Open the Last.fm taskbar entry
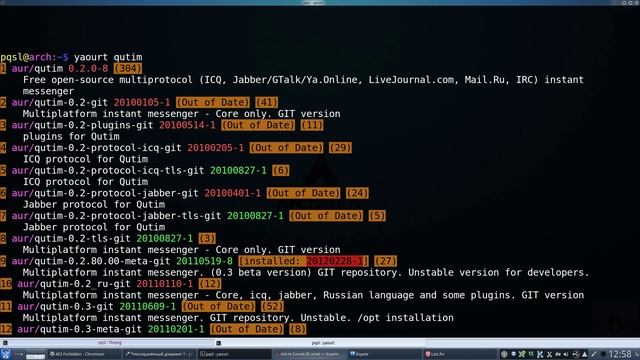Image resolution: width=640 pixels, height=360 pixels. click(459, 354)
